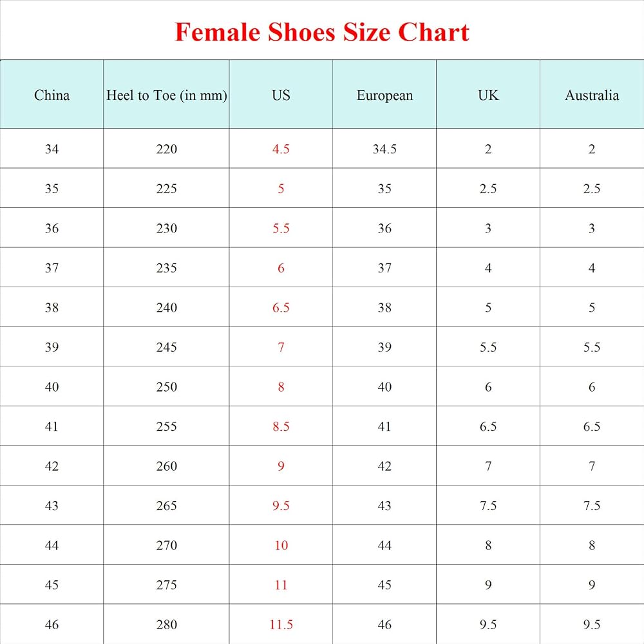This screenshot has width=644, height=644.
Task: Click the red US size 6.5 cell
Action: coord(281,307)
